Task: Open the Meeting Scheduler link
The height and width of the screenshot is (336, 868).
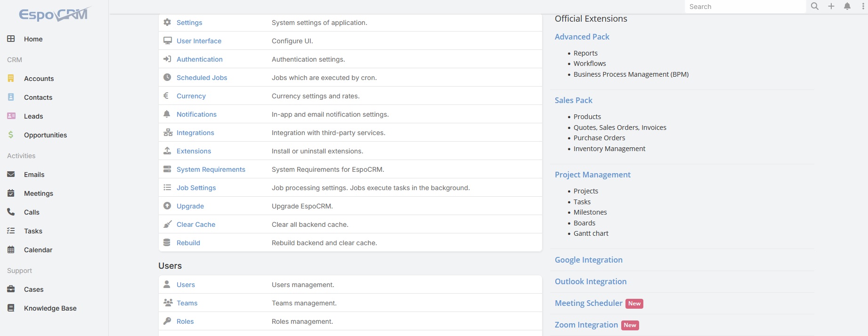Action: pyautogui.click(x=589, y=303)
